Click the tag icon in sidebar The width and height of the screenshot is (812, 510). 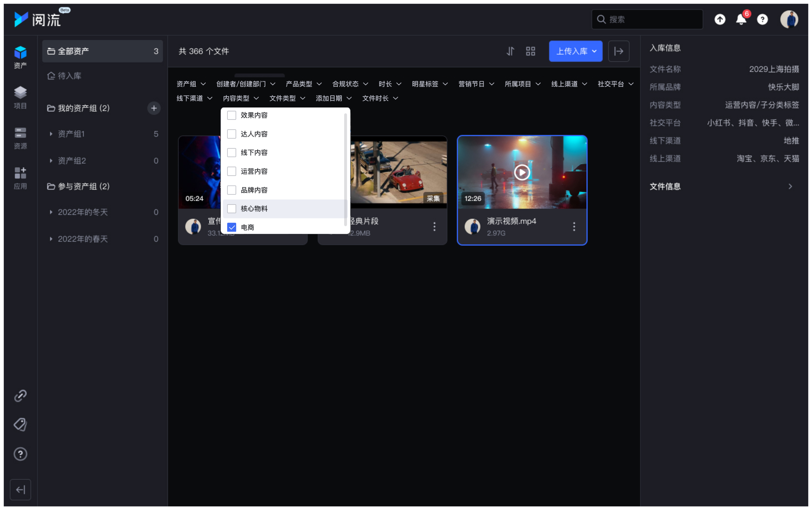pyautogui.click(x=20, y=424)
